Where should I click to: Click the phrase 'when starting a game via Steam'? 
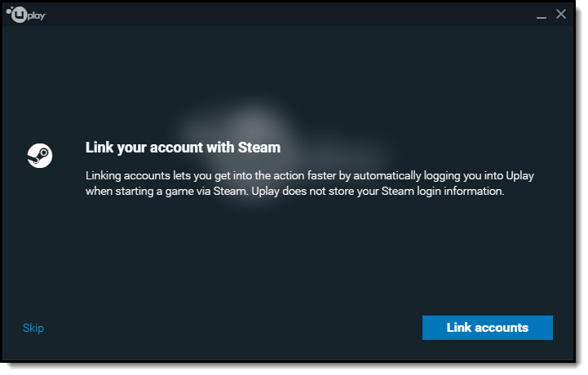tap(166, 192)
